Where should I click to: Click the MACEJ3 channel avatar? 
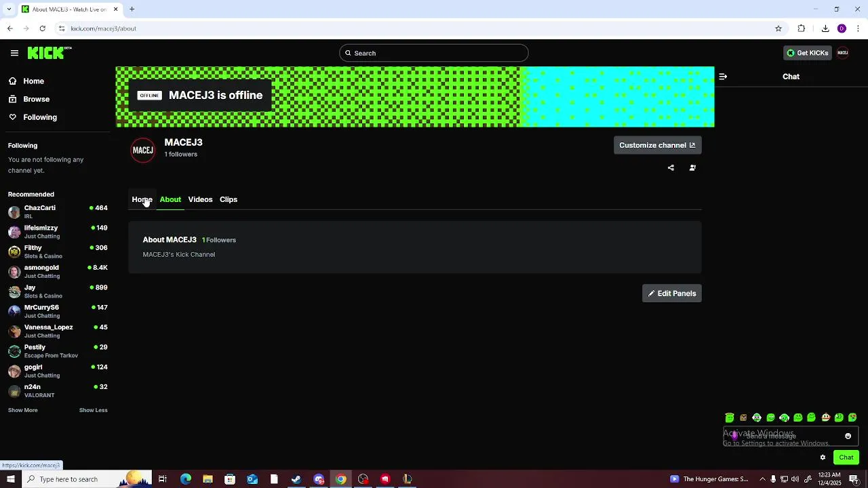tap(143, 150)
